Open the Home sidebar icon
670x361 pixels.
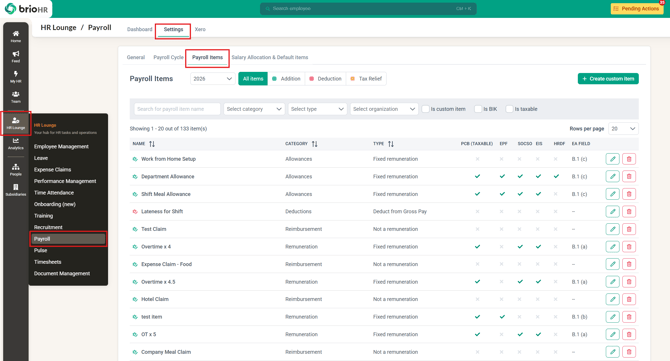click(x=16, y=36)
